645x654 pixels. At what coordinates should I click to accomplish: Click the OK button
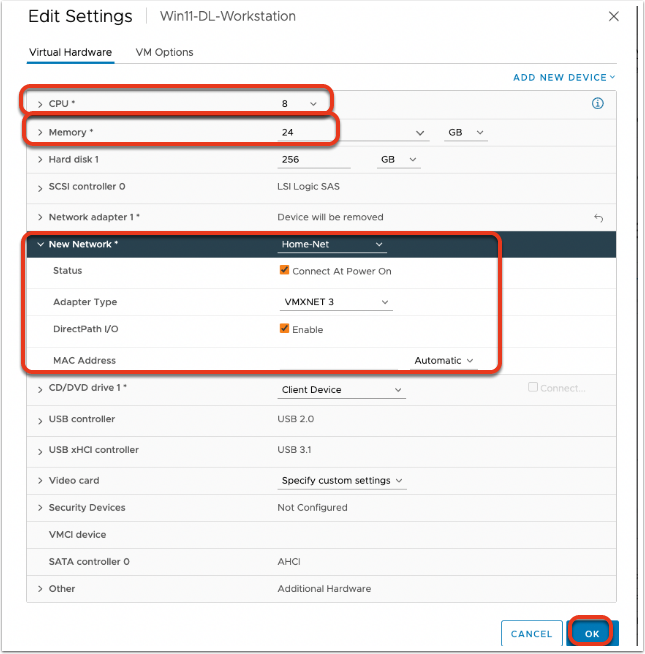[593, 633]
